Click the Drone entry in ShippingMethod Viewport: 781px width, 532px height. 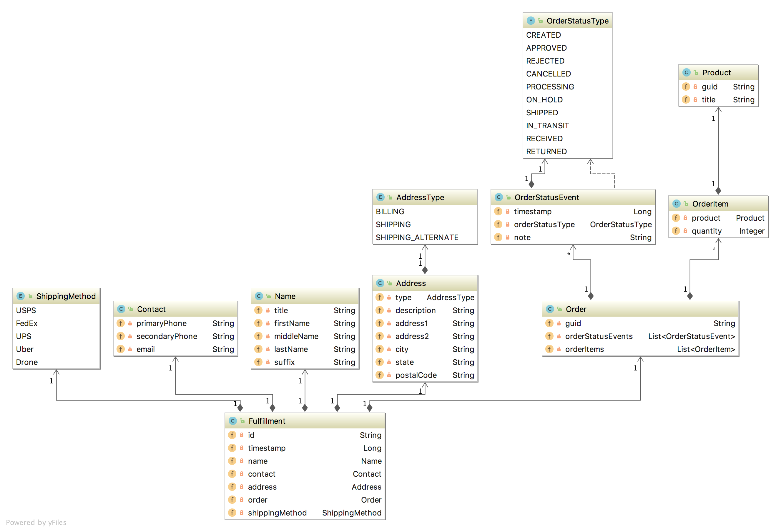[27, 362]
